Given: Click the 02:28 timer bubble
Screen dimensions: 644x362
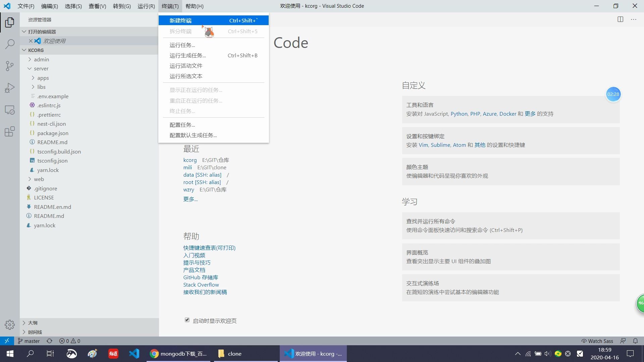Looking at the screenshot, I should point(613,94).
